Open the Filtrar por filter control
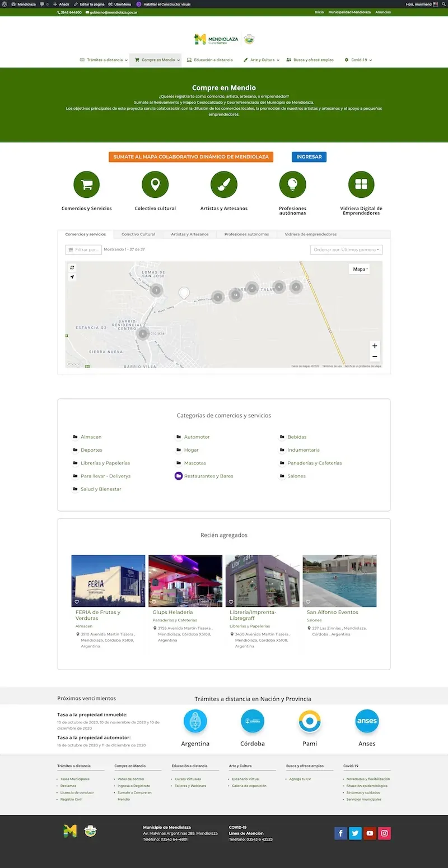The height and width of the screenshot is (868, 448). point(83,249)
